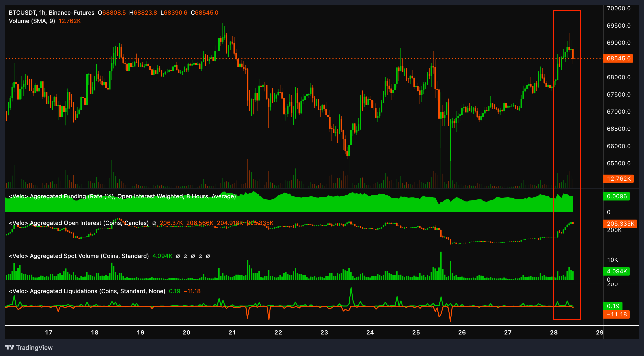The width and height of the screenshot is (644, 356).
Task: Click the 68545.0 last price label
Action: 618,58
